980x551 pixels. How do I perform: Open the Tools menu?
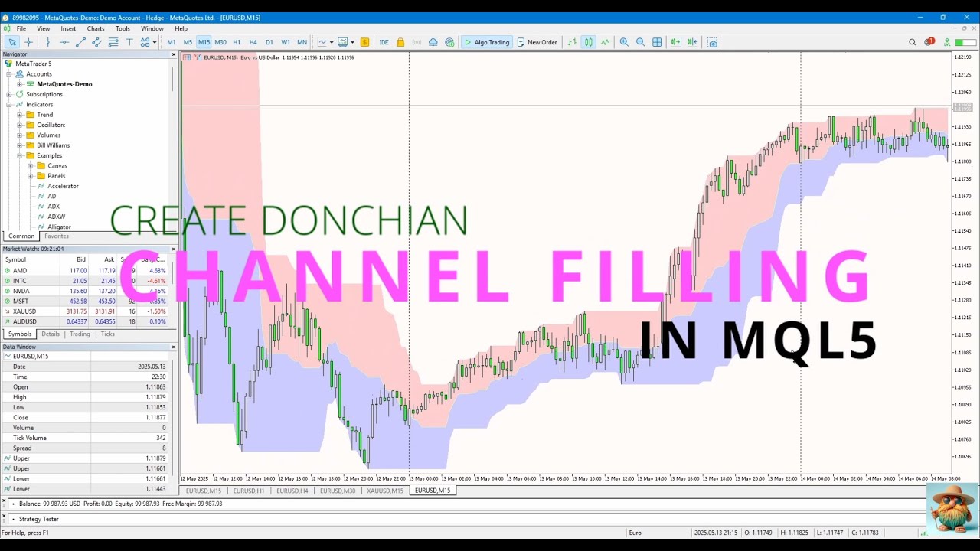click(122, 28)
